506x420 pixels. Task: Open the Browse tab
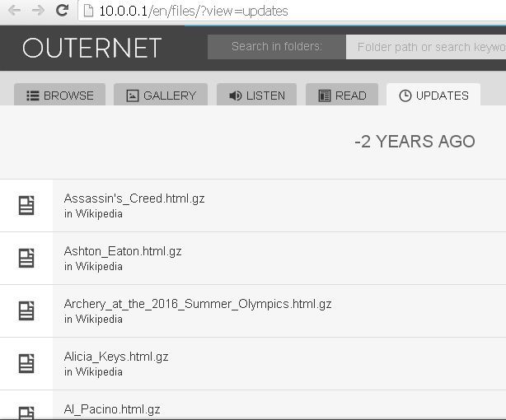coord(59,95)
